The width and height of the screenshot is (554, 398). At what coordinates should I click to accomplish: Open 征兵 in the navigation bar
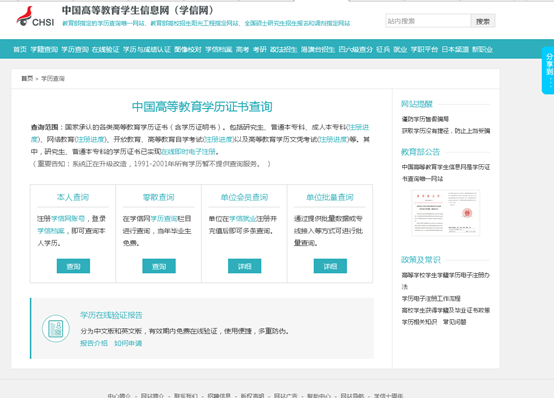383,49
